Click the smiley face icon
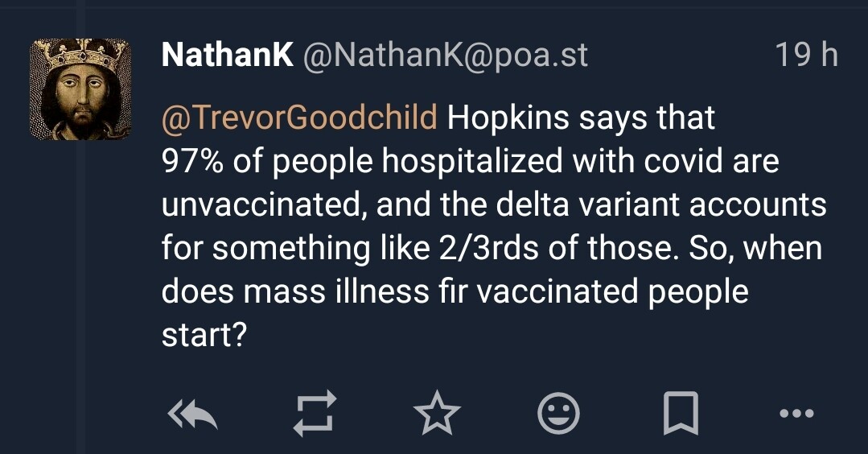This screenshot has width=868, height=454. (x=558, y=415)
